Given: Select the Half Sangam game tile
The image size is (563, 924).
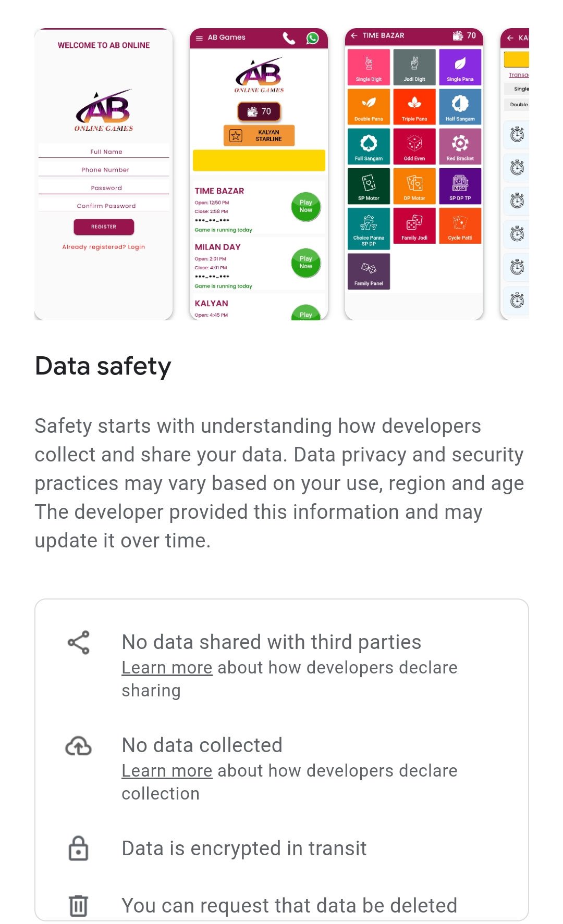Looking at the screenshot, I should tap(460, 107).
